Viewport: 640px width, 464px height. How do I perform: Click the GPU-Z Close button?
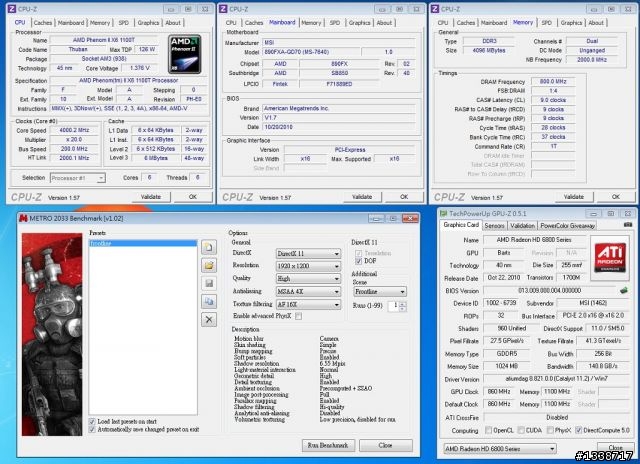click(x=616, y=448)
